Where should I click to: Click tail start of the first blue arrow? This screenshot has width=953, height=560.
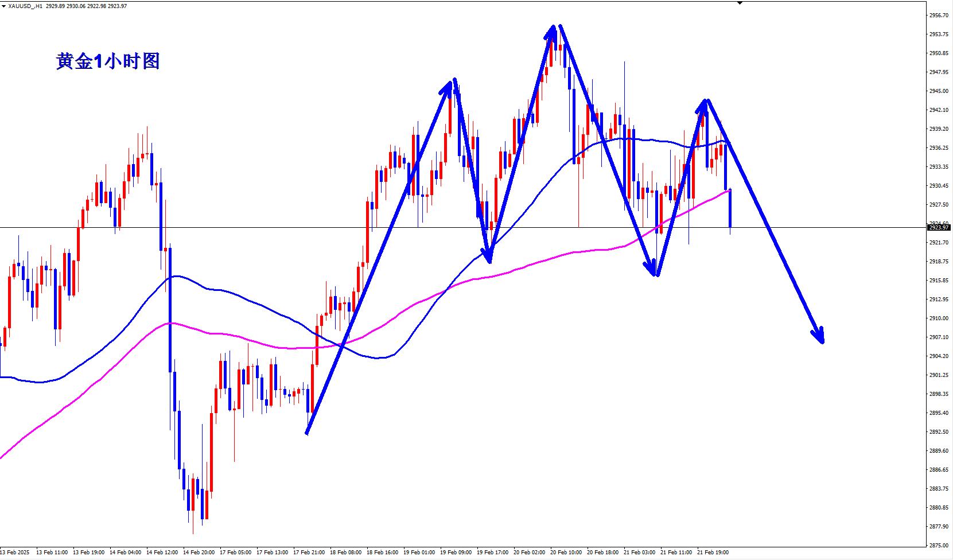tap(307, 433)
